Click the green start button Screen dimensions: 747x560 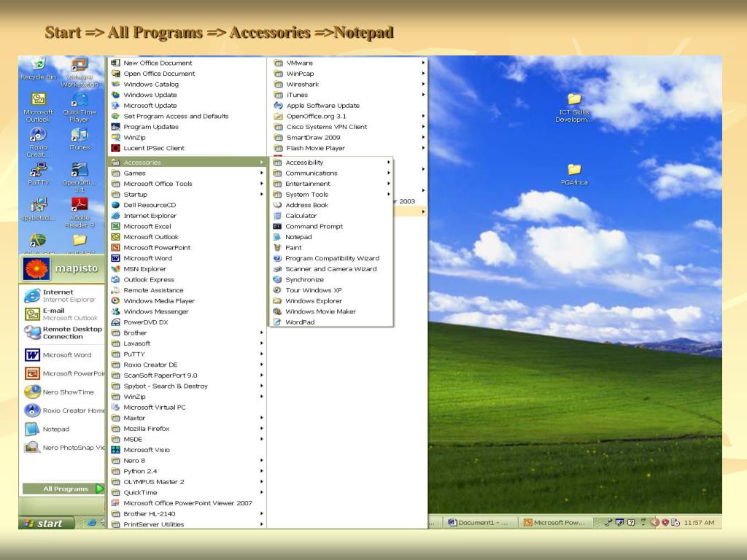coord(46,524)
